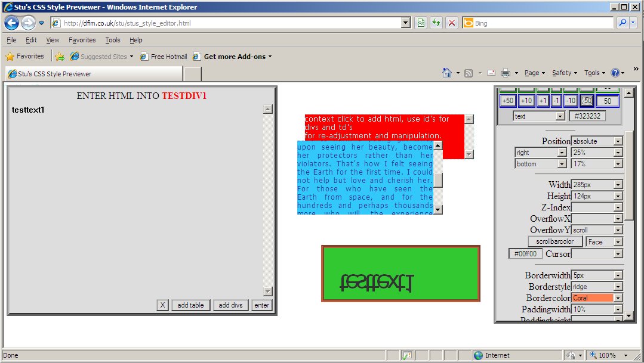This screenshot has height=363, width=644.
Task: Click the +50 increment button
Action: pos(508,101)
